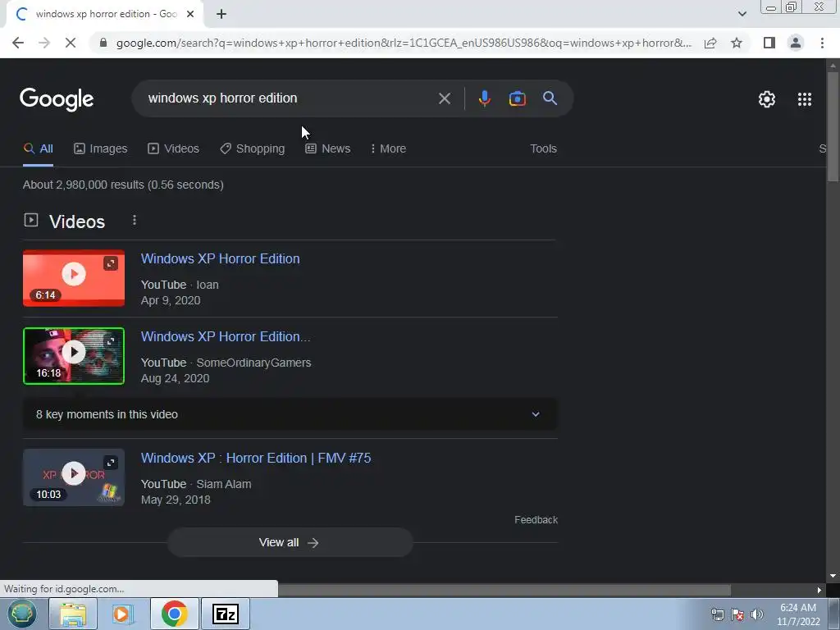Start a voice search with microphone
840x630 pixels.
point(484,98)
